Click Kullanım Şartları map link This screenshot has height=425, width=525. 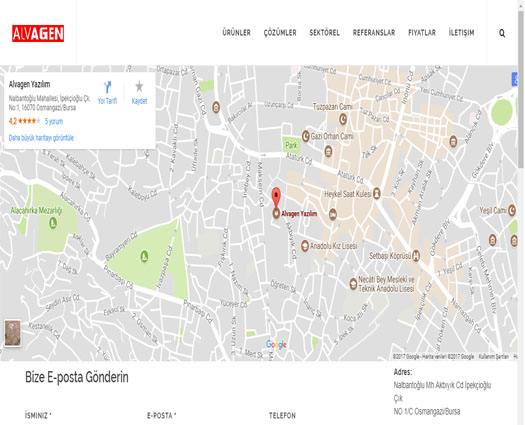(494, 357)
